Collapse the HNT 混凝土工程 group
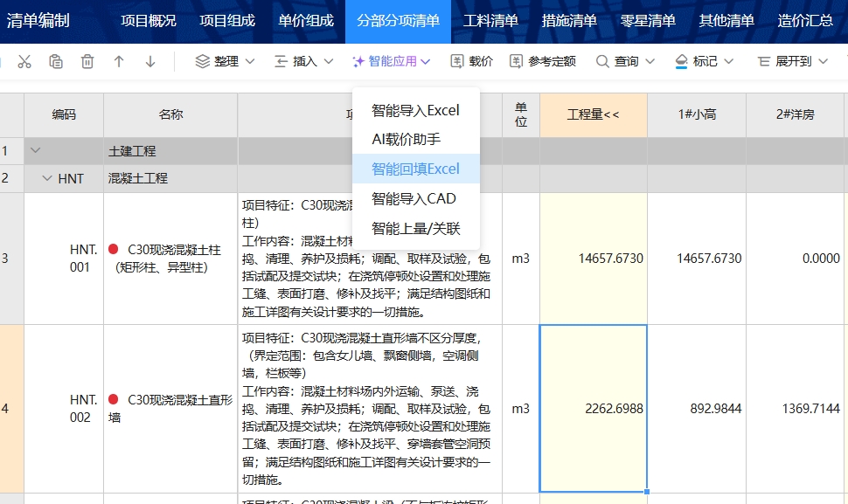Viewport: 848px width, 504px height. pyautogui.click(x=47, y=178)
